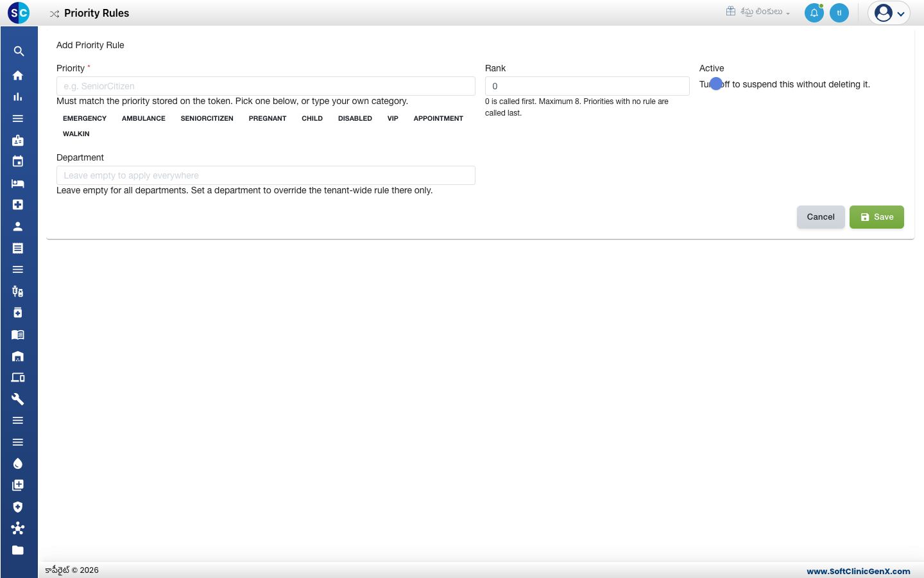Open the laptop and phone devices icon
The width and height of the screenshot is (924, 578).
point(18,378)
